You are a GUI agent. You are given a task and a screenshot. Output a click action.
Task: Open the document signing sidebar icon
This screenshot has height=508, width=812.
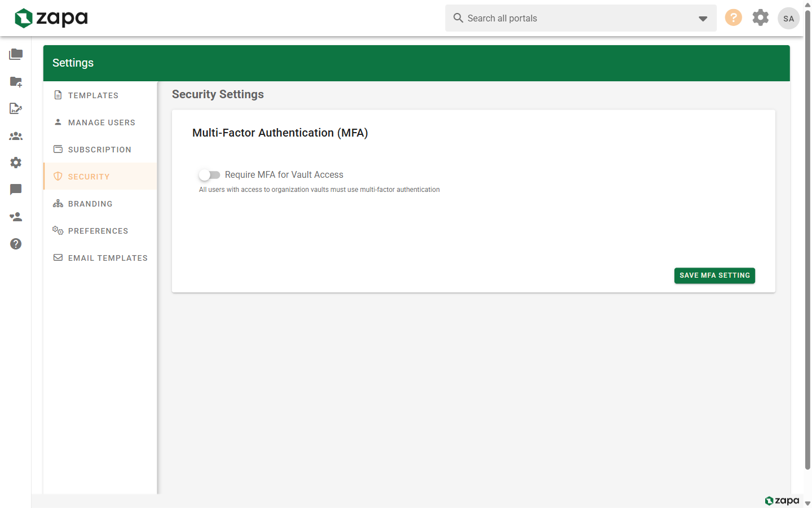click(x=16, y=108)
